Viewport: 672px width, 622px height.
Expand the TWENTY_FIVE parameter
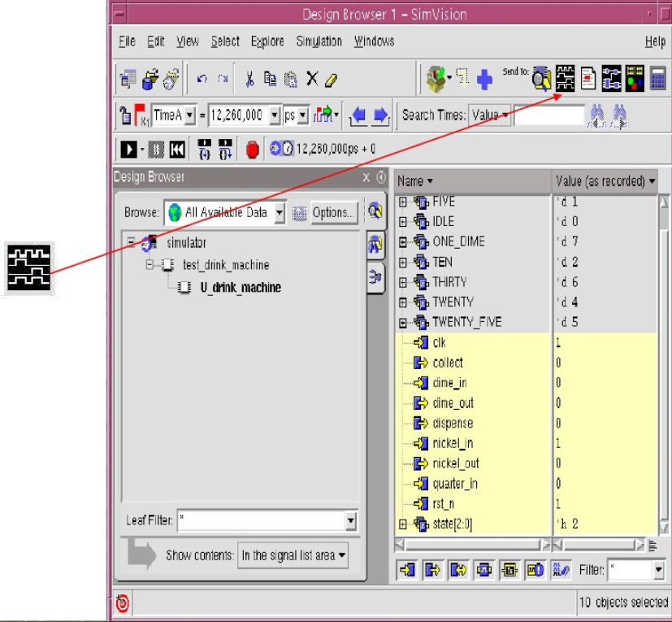pyautogui.click(x=402, y=322)
